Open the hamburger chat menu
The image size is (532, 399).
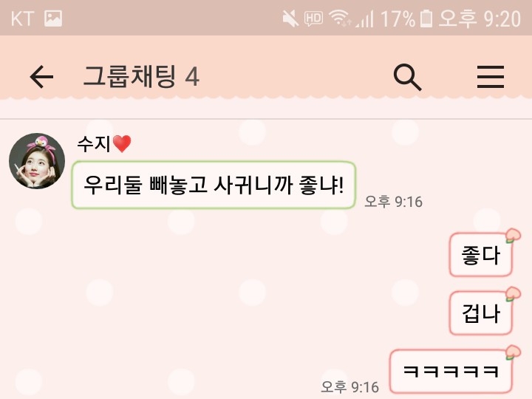(491, 77)
